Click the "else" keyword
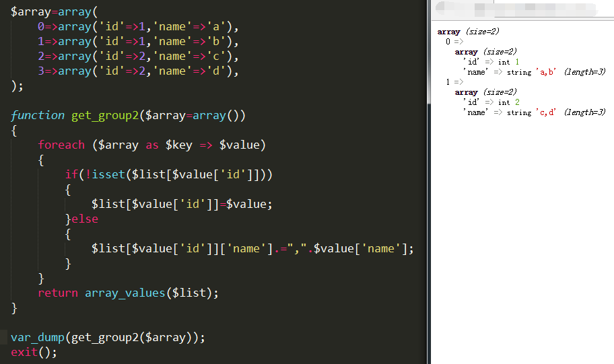This screenshot has width=614, height=364. point(85,219)
